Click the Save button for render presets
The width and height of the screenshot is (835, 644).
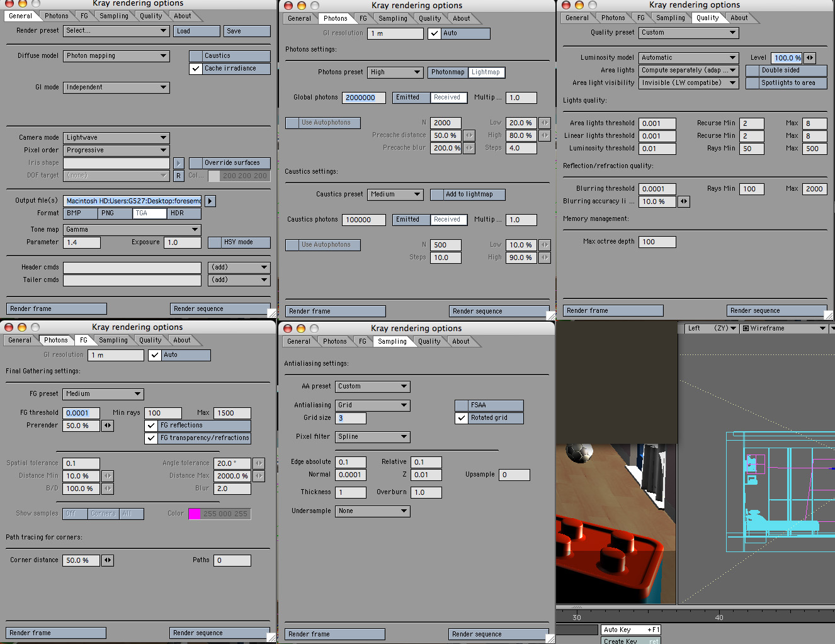click(247, 31)
